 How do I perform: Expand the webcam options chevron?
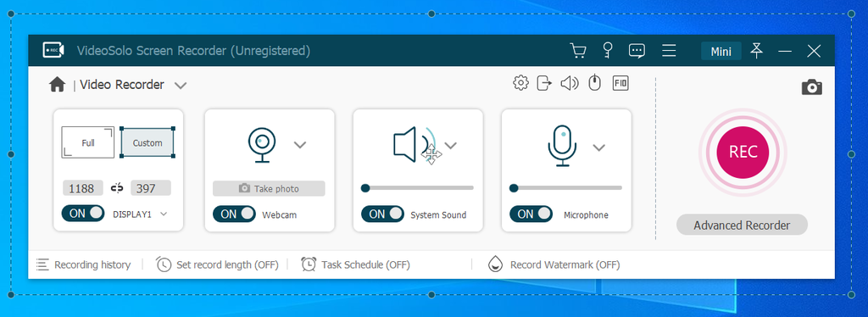[x=300, y=145]
